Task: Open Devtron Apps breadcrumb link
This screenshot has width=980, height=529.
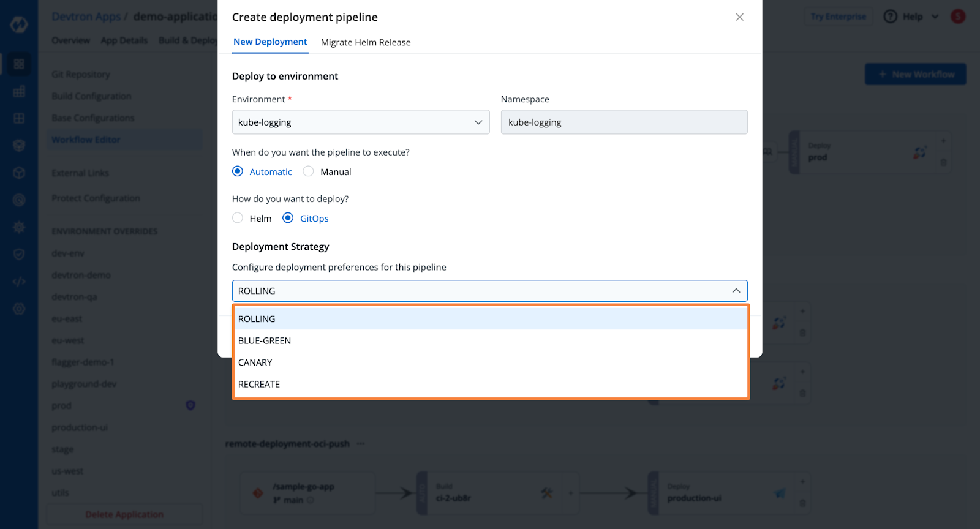Action: coord(86,17)
